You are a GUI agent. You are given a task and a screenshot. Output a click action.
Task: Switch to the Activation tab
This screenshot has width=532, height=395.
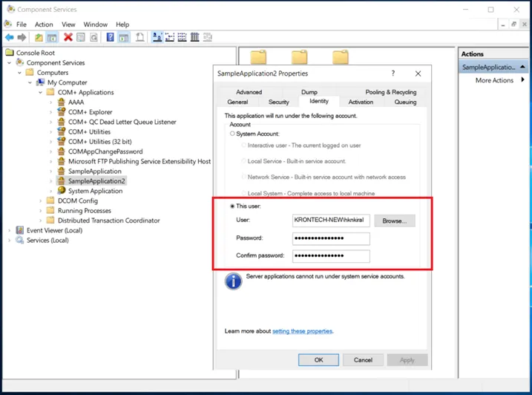click(361, 102)
